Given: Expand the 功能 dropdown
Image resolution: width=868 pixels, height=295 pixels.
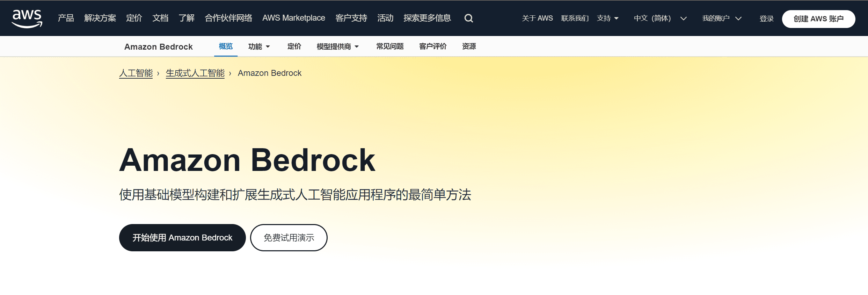Looking at the screenshot, I should pos(259,46).
